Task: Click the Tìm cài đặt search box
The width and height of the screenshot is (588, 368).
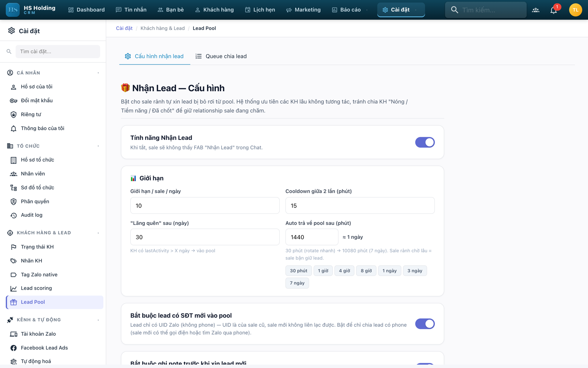Action: 58,52
